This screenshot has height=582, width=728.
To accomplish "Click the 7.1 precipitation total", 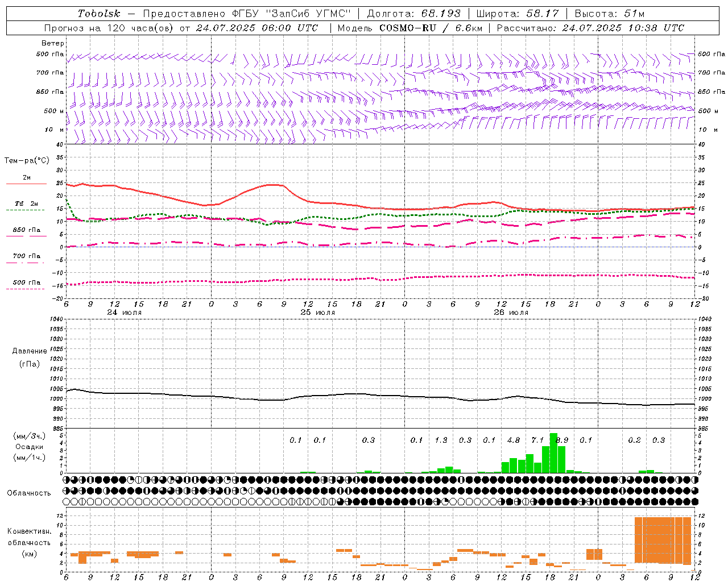I will coord(537,440).
